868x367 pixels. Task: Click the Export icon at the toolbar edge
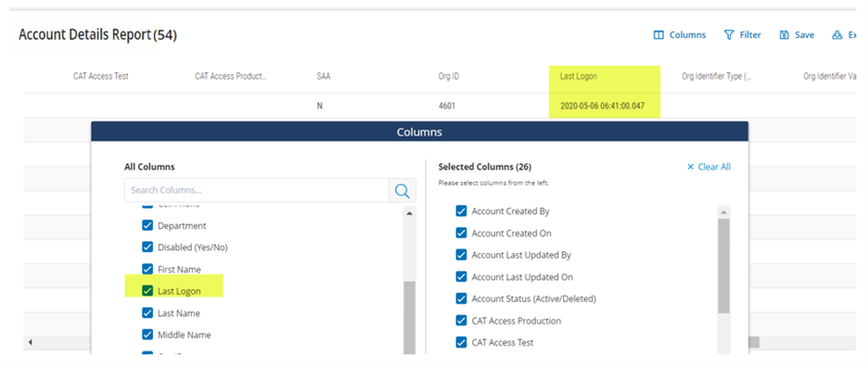(x=836, y=35)
